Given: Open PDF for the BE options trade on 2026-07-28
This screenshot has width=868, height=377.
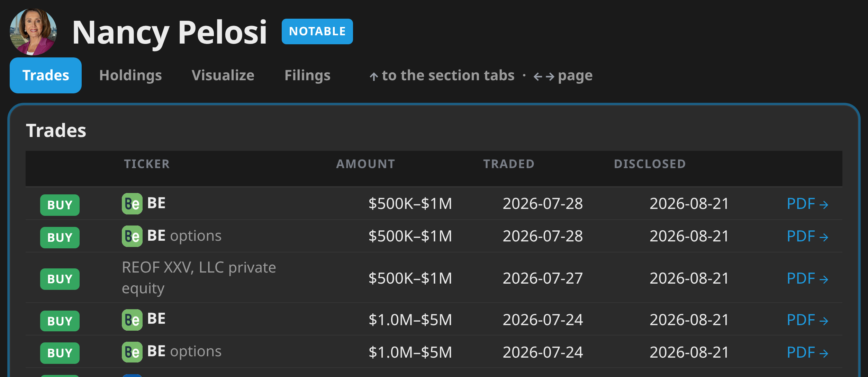Looking at the screenshot, I should [807, 236].
